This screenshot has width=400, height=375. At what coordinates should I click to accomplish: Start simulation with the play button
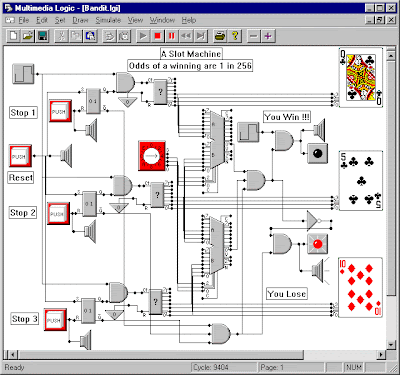pyautogui.click(x=143, y=36)
